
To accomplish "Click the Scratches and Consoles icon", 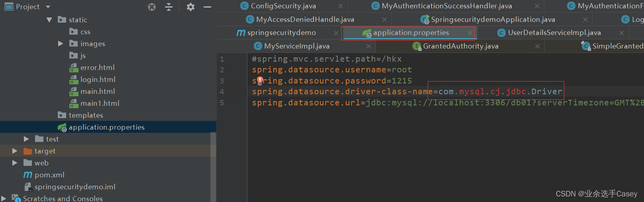I will point(16,198).
